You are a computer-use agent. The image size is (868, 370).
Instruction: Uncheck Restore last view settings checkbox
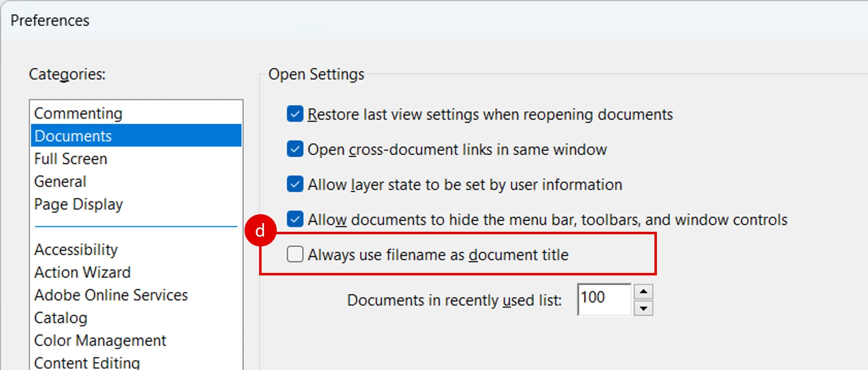(x=295, y=114)
